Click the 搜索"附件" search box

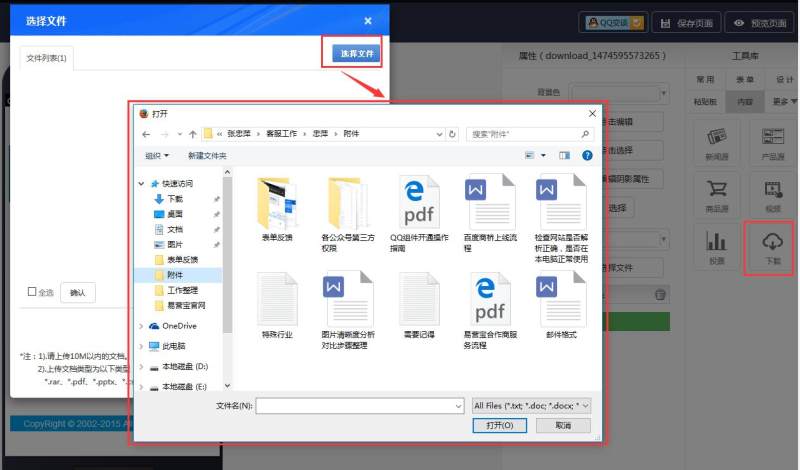coord(530,134)
